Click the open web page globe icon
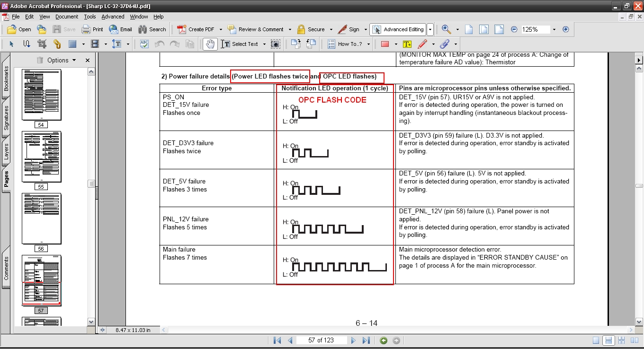644x349 pixels. [x=42, y=29]
